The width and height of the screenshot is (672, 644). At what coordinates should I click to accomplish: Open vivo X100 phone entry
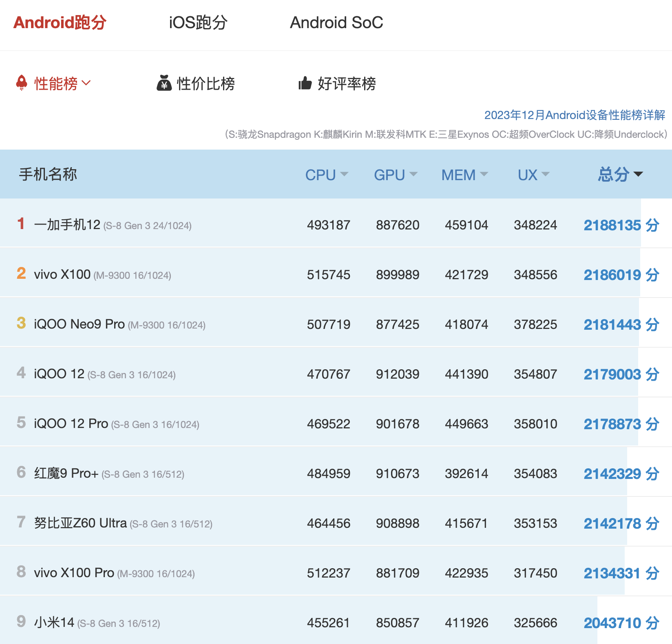coord(102,274)
